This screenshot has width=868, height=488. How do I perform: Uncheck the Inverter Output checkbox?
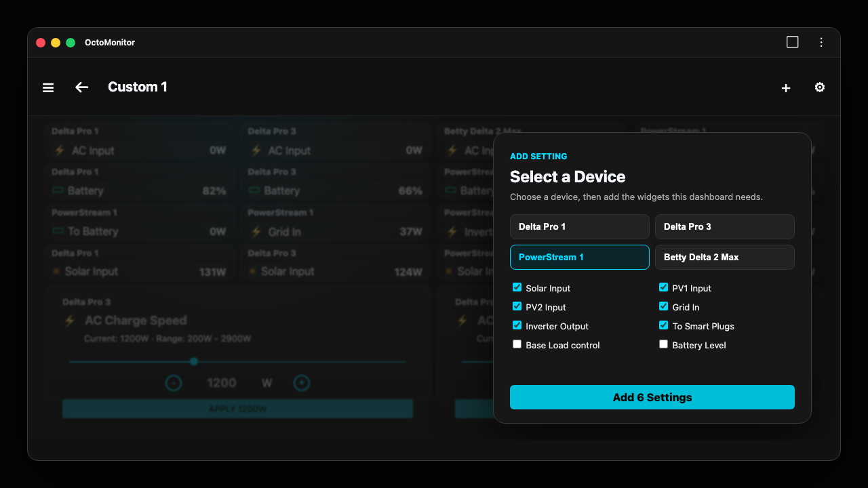tap(517, 325)
